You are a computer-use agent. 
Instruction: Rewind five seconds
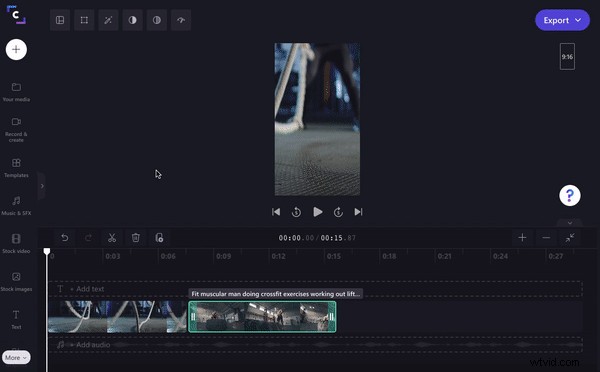296,212
